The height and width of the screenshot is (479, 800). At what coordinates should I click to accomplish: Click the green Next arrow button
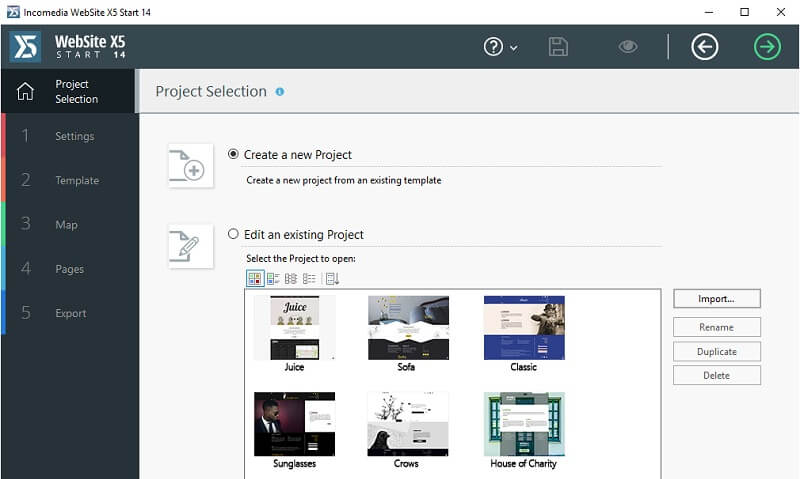[x=767, y=47]
